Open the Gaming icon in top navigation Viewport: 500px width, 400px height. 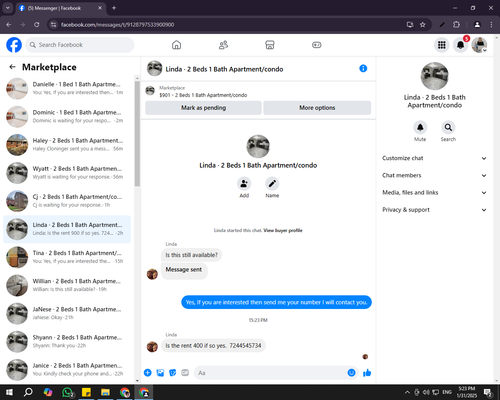(x=316, y=45)
